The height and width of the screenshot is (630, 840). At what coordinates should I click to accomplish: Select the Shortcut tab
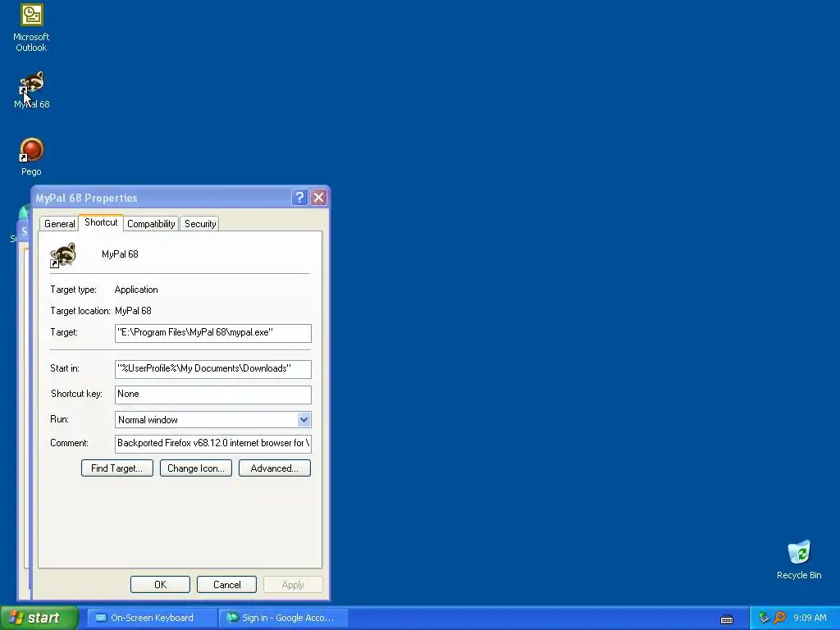(x=101, y=222)
